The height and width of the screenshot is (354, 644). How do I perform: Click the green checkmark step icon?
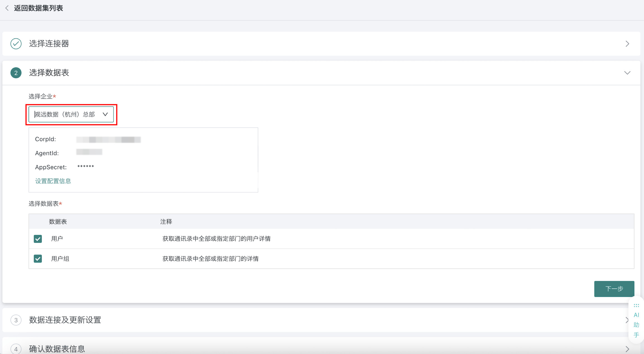click(16, 44)
